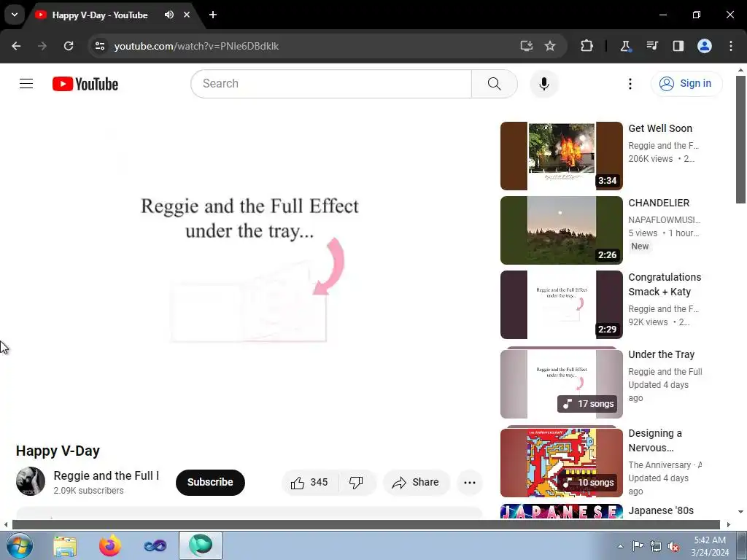
Task: View site information icon in address bar
Action: [99, 46]
